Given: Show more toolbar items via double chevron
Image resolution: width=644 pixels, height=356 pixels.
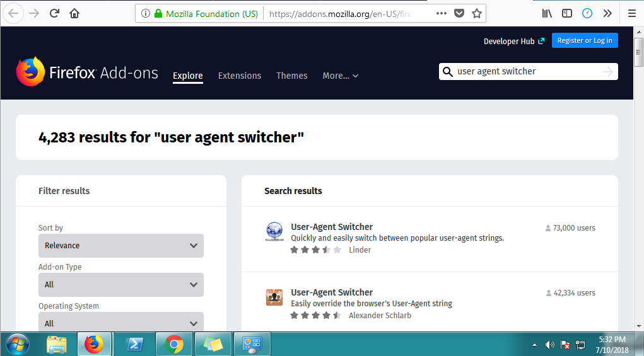Looking at the screenshot, I should coord(607,13).
